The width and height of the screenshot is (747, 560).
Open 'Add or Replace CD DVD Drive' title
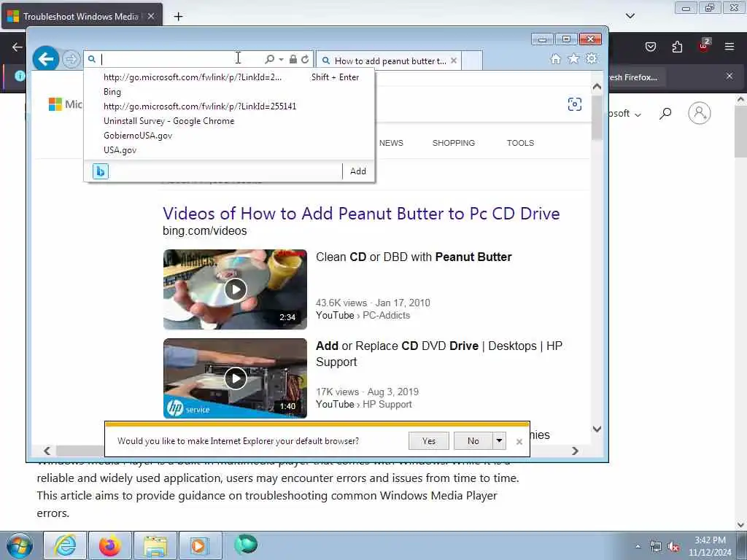[439, 354]
